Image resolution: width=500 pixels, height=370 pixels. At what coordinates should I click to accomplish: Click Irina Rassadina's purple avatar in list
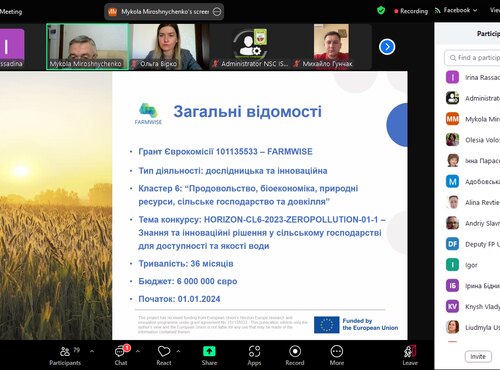click(x=452, y=77)
